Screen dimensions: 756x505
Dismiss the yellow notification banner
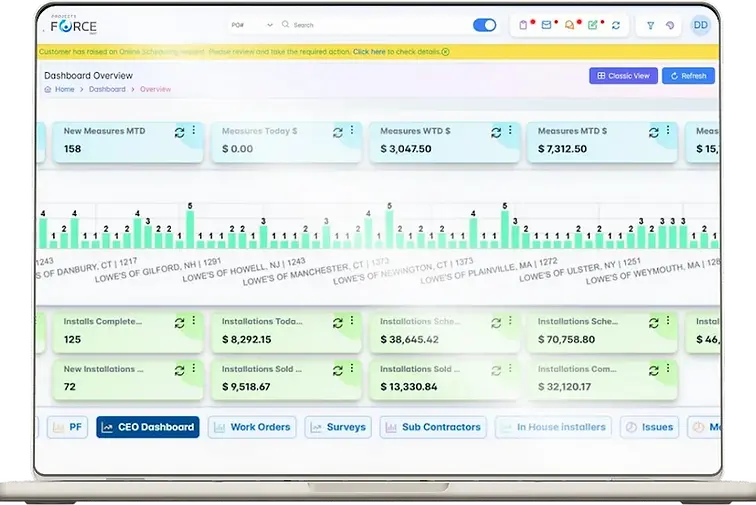[446, 52]
